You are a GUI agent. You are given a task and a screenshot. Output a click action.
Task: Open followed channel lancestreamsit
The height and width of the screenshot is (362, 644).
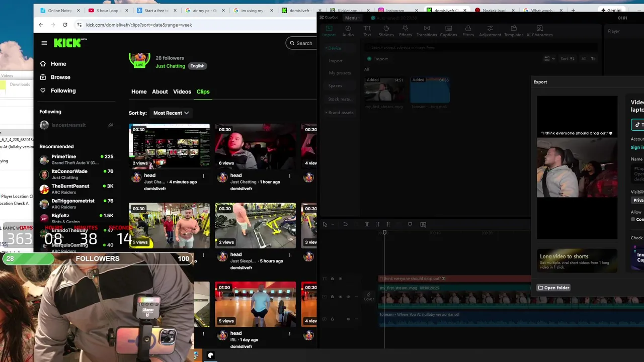[76, 125]
